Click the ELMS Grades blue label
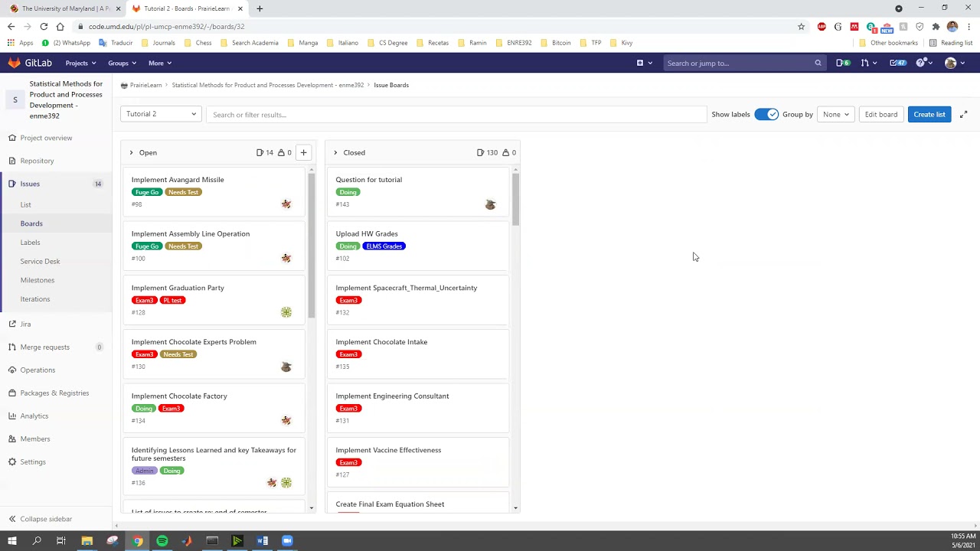This screenshot has height=551, width=980. 384,246
